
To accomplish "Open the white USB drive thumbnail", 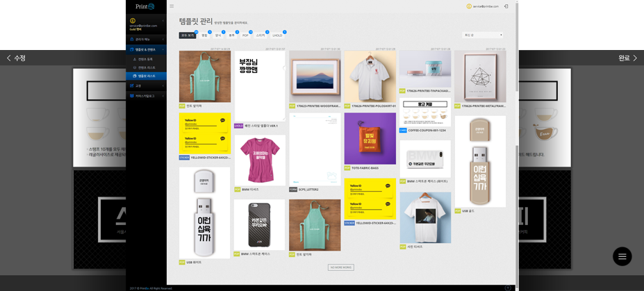I will tap(204, 213).
